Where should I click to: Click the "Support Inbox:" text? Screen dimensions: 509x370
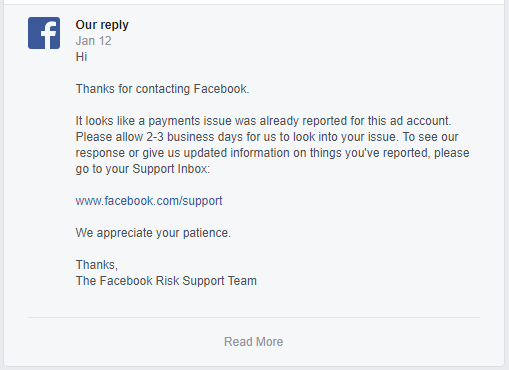point(171,169)
